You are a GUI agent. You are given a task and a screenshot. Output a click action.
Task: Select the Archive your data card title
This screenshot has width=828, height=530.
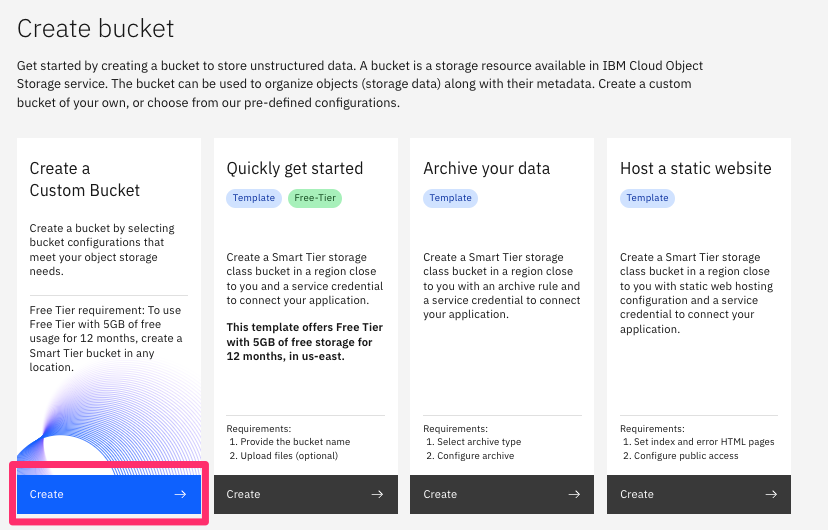coord(487,168)
